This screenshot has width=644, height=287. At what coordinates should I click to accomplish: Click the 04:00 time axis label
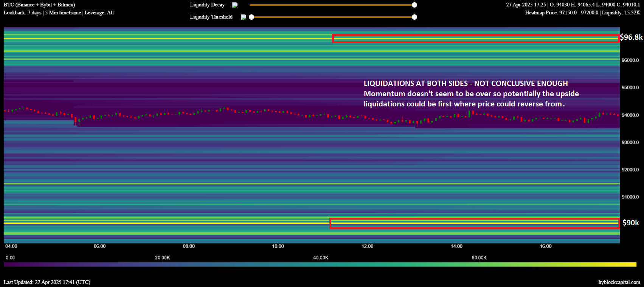(x=11, y=246)
